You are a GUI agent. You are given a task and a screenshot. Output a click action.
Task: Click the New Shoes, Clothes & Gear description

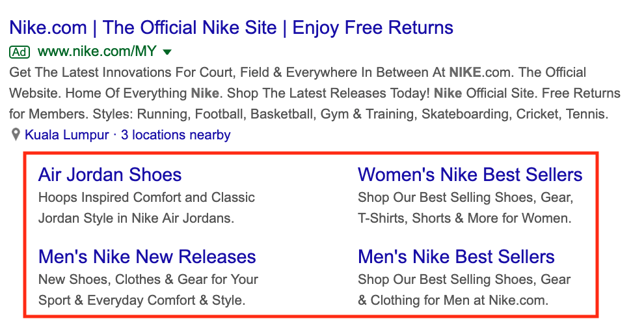tap(148, 290)
